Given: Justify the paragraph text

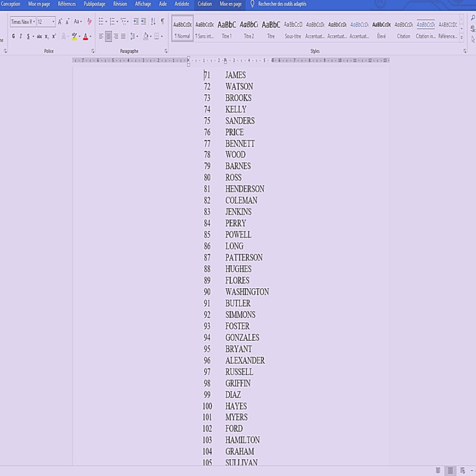Looking at the screenshot, I should point(123,36).
